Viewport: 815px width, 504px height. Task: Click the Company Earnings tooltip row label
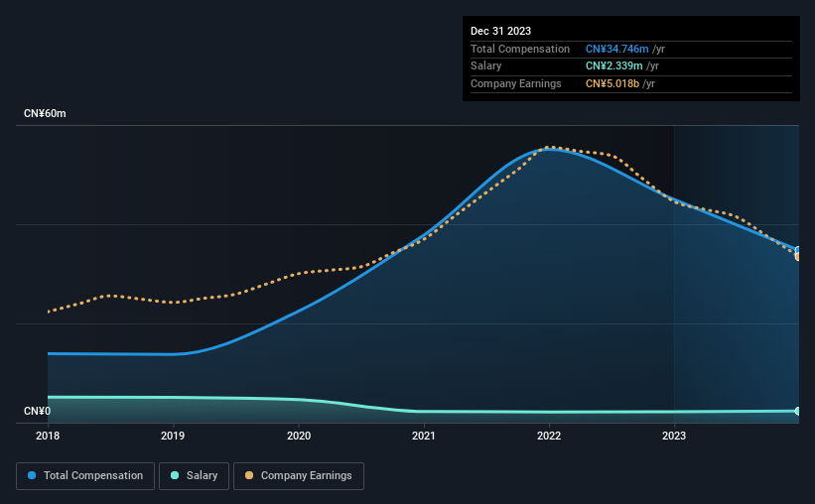point(515,83)
